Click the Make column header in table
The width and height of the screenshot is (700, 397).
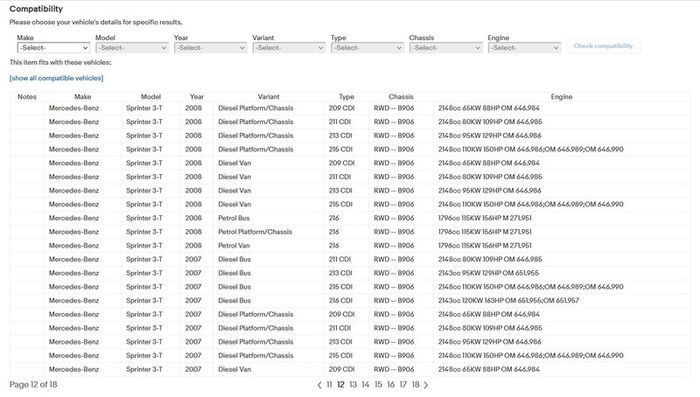[83, 96]
